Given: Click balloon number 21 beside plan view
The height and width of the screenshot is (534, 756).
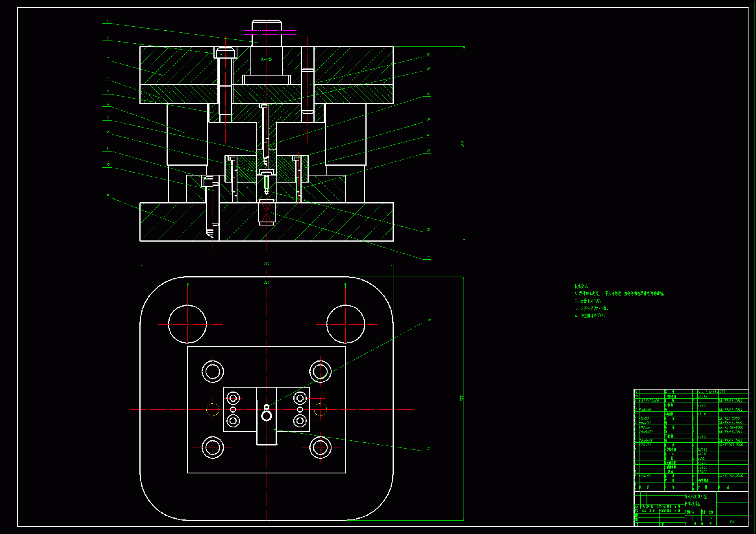Looking at the screenshot, I should tap(429, 448).
